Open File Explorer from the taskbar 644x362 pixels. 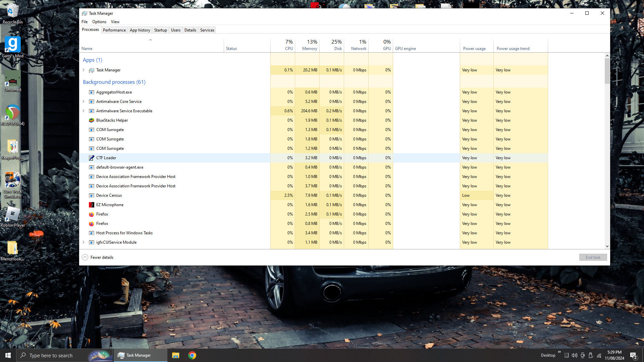(176, 355)
